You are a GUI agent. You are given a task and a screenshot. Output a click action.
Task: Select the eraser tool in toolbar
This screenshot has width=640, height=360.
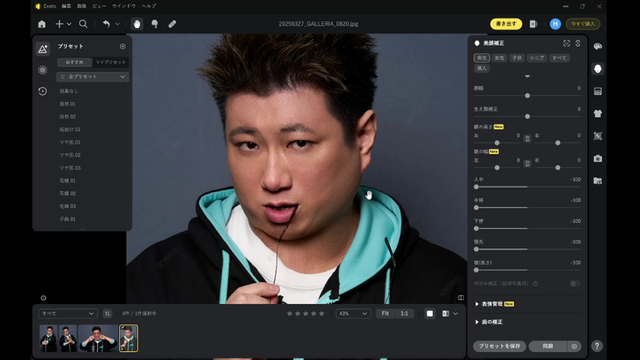coord(172,24)
